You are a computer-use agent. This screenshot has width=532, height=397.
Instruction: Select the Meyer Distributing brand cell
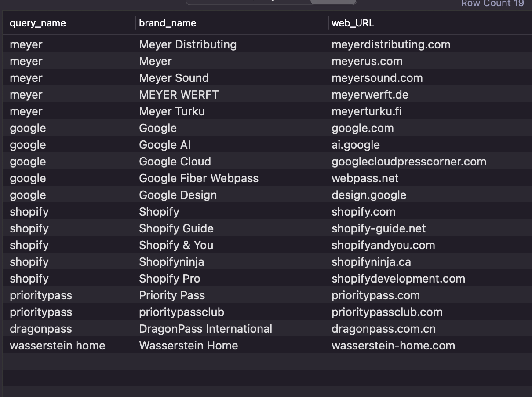(x=188, y=44)
